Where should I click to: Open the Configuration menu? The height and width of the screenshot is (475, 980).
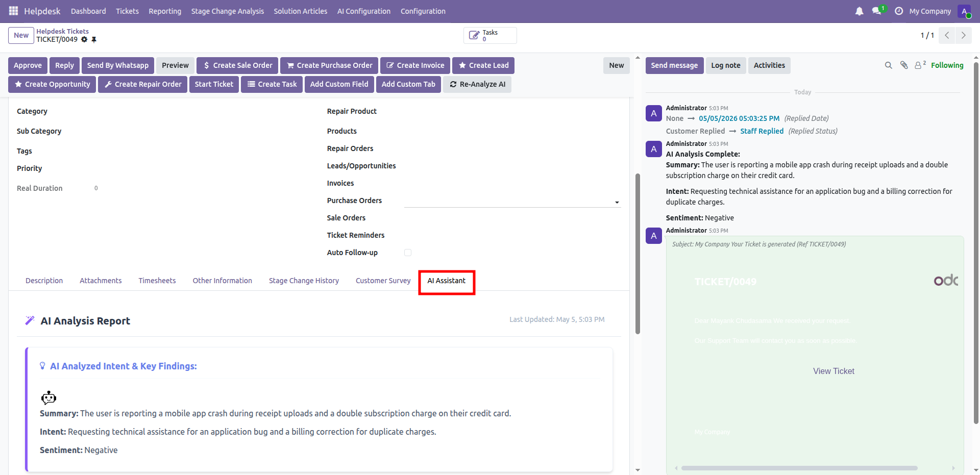click(x=423, y=11)
